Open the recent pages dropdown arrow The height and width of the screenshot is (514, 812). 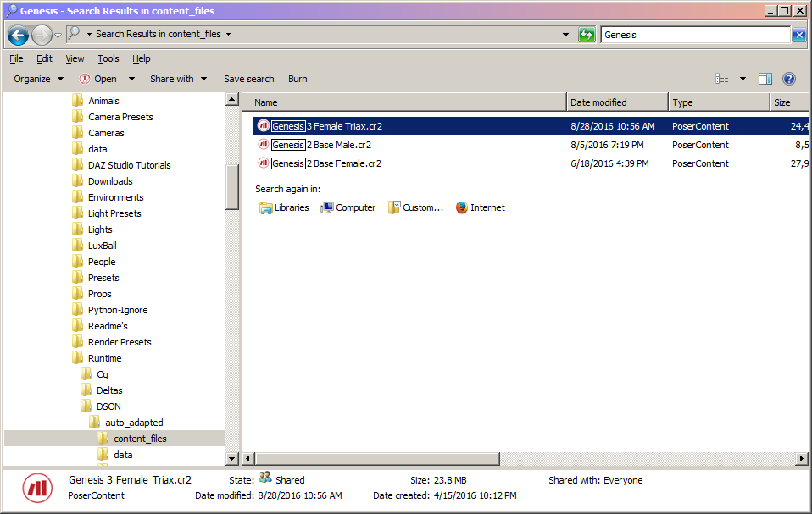(58, 36)
